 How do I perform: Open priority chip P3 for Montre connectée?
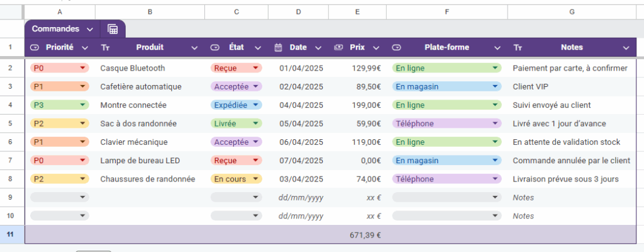(60, 105)
